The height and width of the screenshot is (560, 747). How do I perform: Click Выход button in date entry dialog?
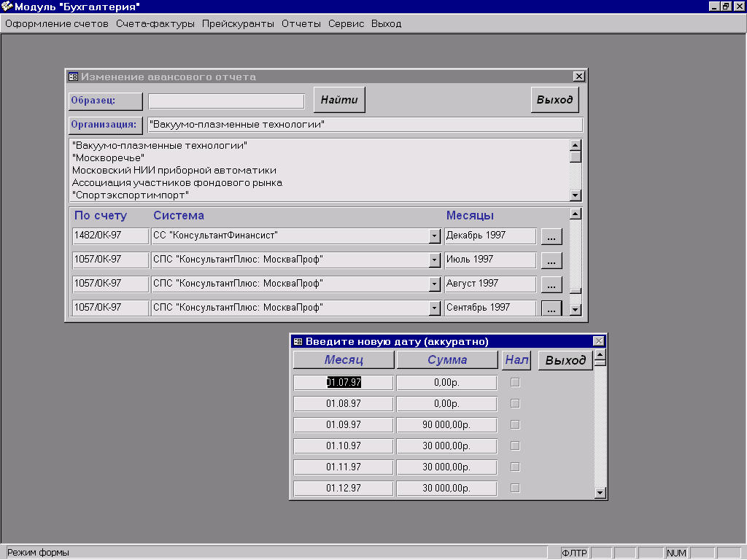tap(565, 360)
